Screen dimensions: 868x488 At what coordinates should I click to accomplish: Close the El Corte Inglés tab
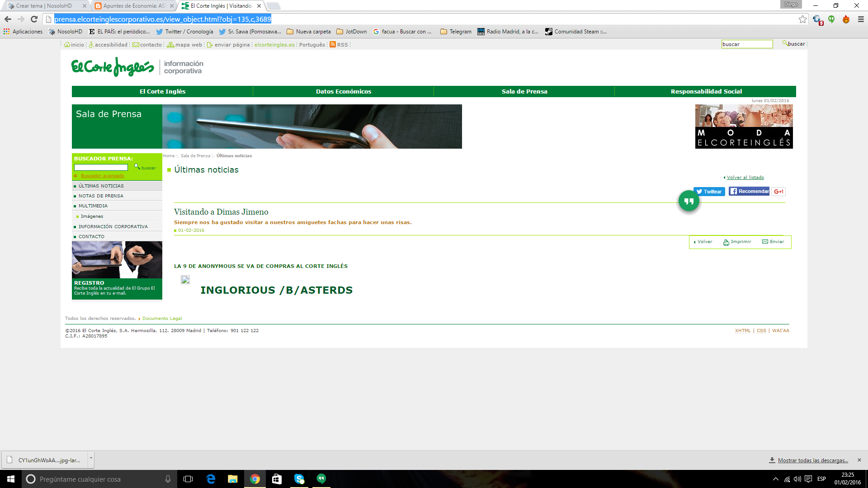tap(259, 6)
